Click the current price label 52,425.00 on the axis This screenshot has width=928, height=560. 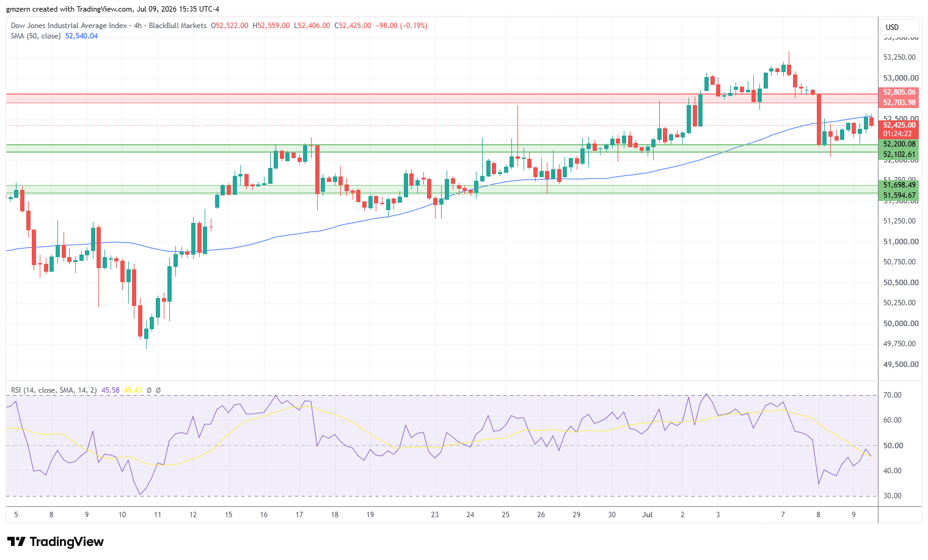[899, 125]
